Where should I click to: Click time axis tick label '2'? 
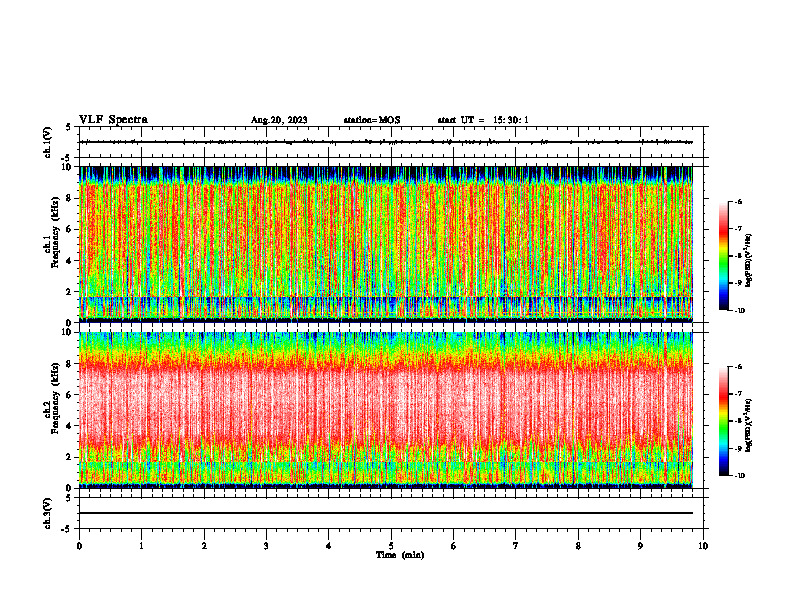point(204,546)
